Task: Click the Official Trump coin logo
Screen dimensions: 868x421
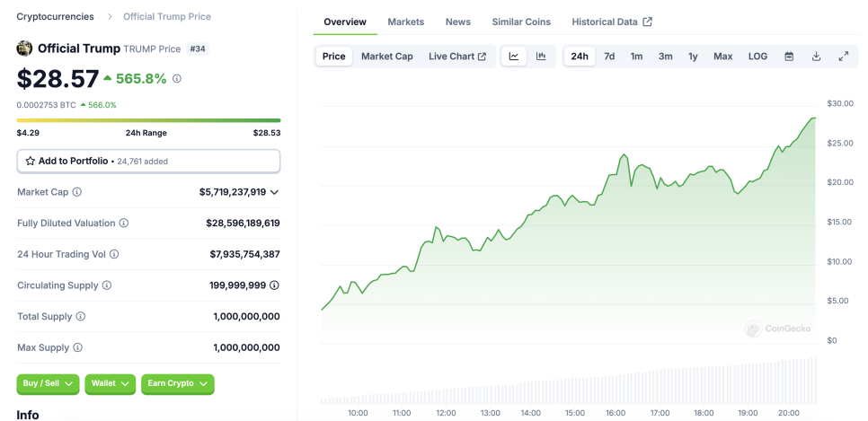Action: [24, 48]
